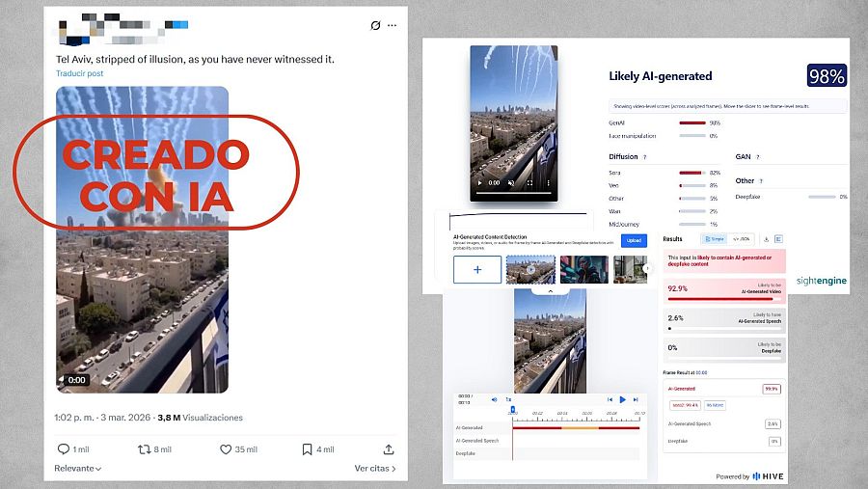Change playback speed 1x in the Hive player
The height and width of the screenshot is (489, 868).
[x=508, y=399]
